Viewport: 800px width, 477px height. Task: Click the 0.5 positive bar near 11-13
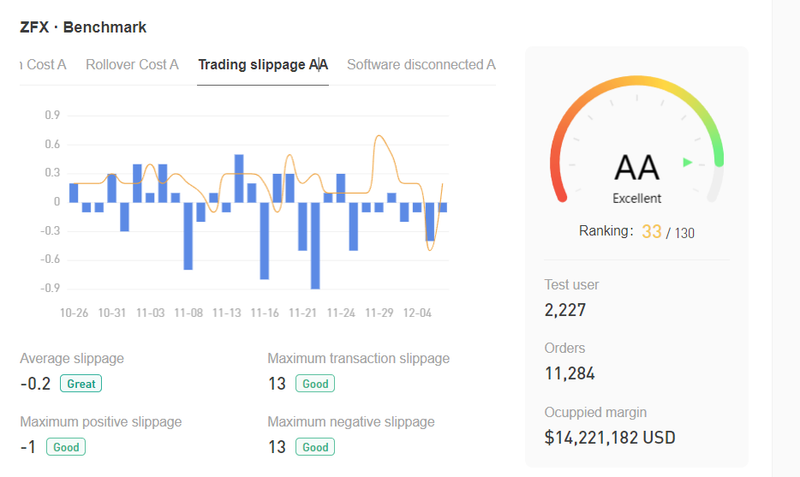click(239, 179)
